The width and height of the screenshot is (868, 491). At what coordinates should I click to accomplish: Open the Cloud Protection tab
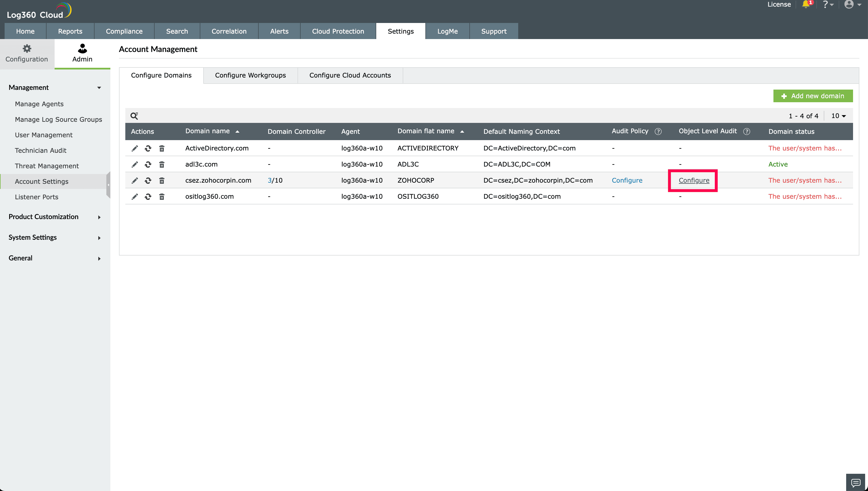(x=338, y=31)
